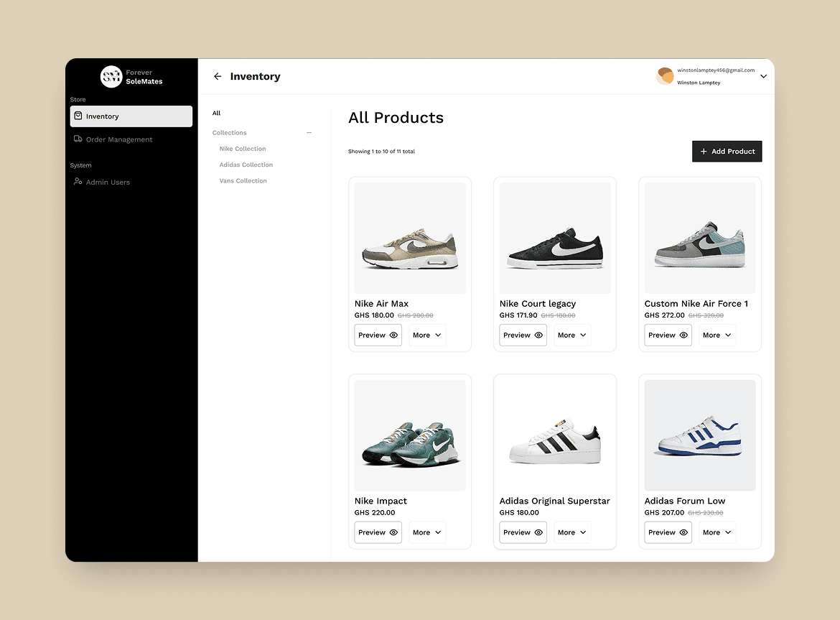Open the More dropdown for Nike Air Max

tap(427, 335)
